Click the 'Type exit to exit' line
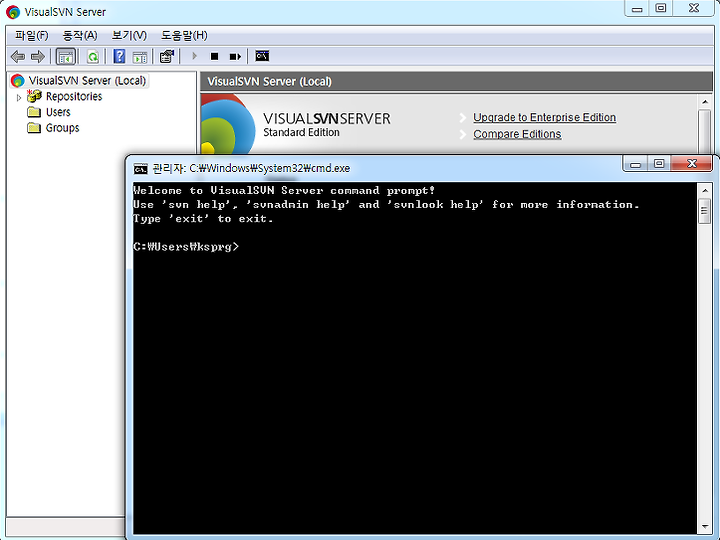The width and height of the screenshot is (720, 540). tap(203, 219)
